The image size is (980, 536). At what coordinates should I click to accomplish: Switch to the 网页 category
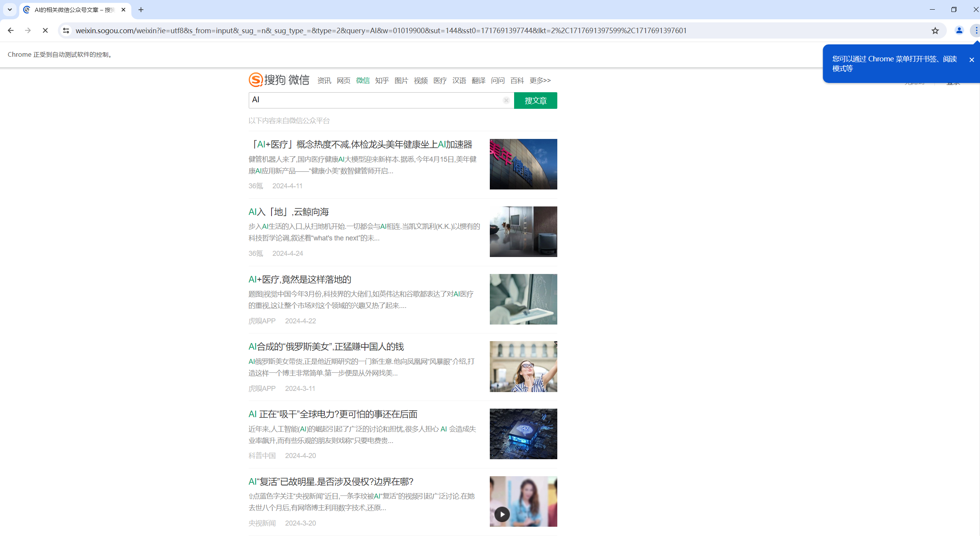[343, 80]
